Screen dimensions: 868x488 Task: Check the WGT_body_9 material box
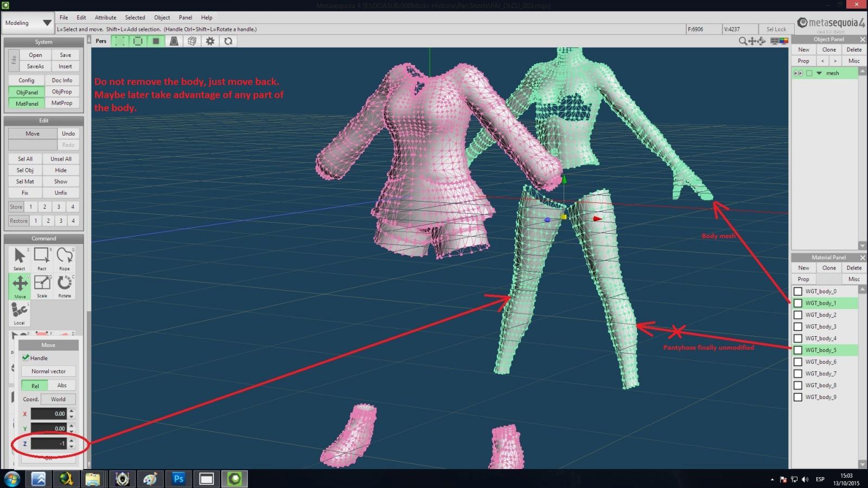pyautogui.click(x=798, y=397)
